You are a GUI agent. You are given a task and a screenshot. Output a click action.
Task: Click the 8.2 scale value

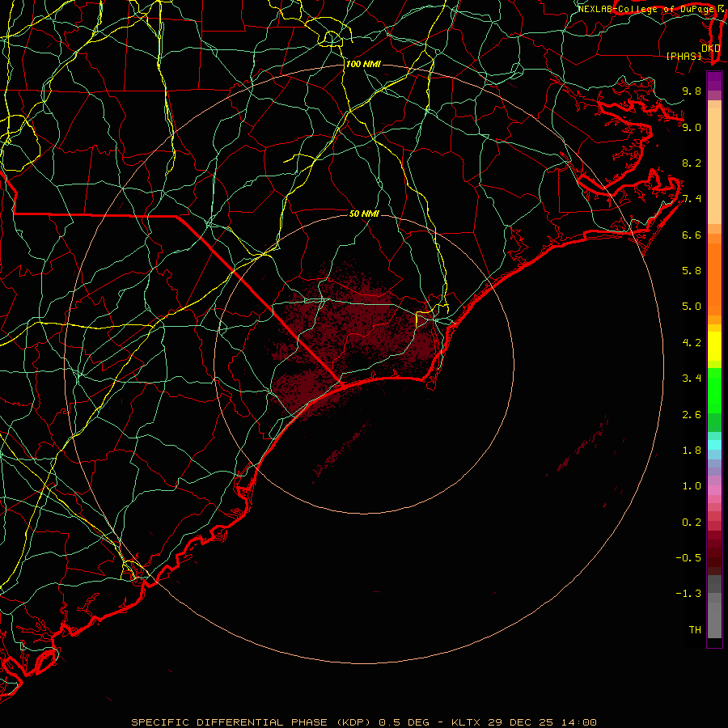692,163
